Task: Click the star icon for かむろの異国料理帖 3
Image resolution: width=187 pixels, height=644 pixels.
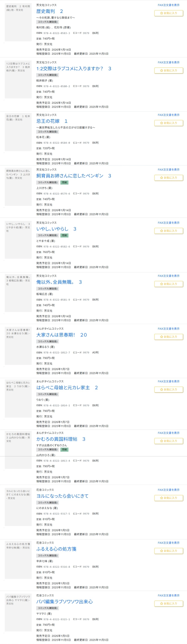Action: pyautogui.click(x=161, y=441)
